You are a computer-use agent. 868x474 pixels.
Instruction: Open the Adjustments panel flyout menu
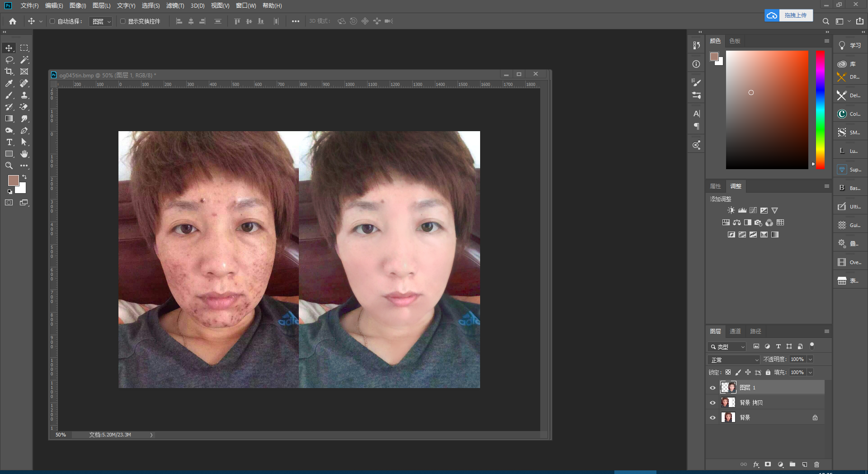pyautogui.click(x=826, y=186)
